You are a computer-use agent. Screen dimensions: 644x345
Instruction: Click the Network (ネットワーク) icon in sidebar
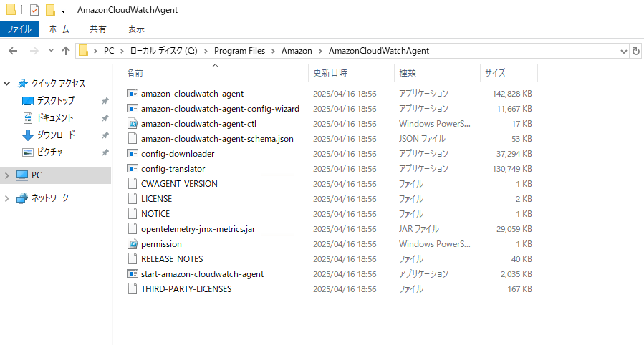(22, 198)
